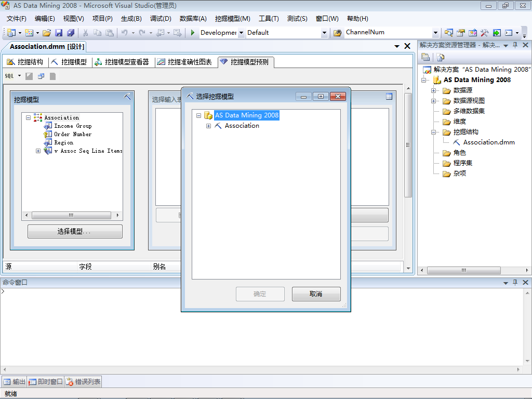Select Association model in dialog tree

242,126
